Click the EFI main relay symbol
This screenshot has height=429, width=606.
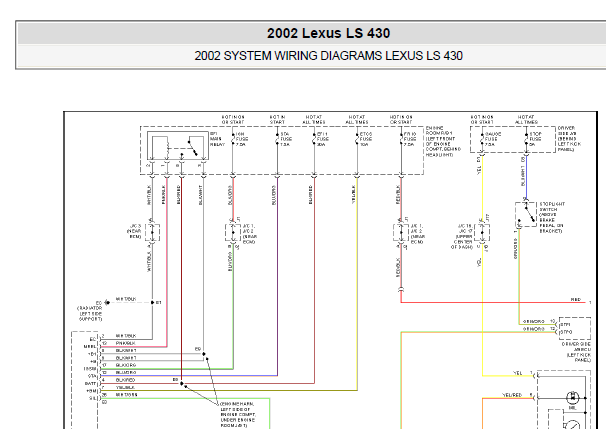click(x=178, y=145)
